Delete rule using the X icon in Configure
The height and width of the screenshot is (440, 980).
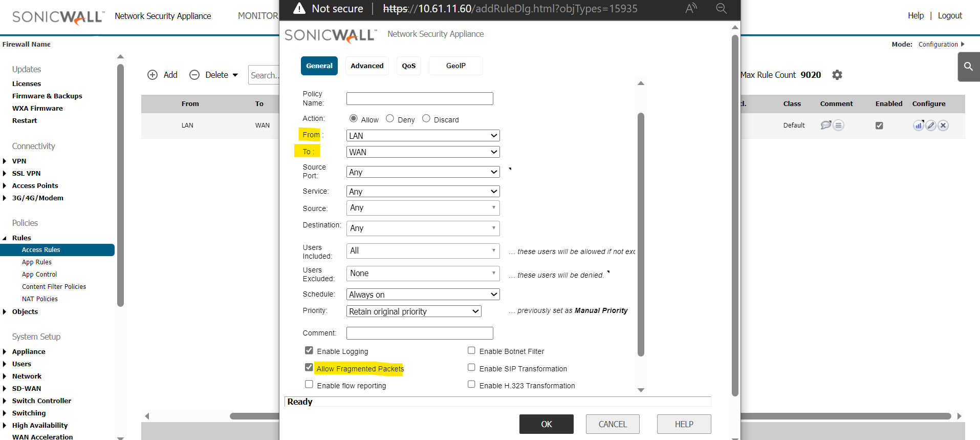click(x=943, y=125)
